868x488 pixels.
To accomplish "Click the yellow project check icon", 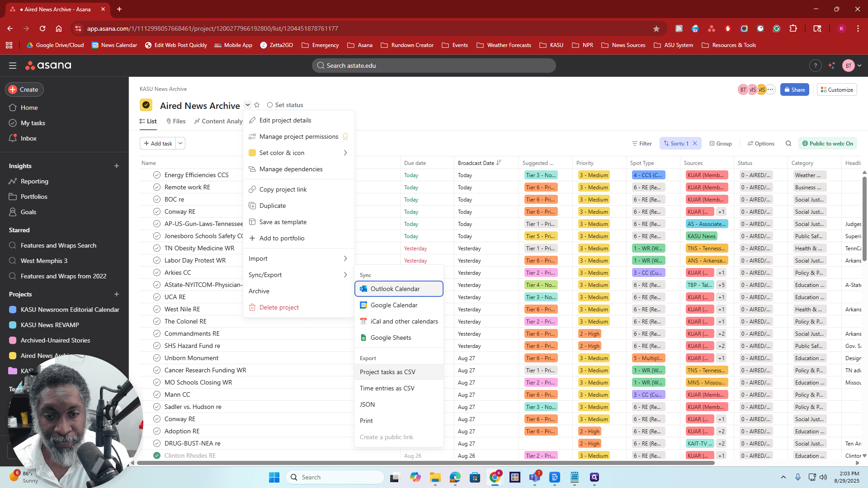I will pos(146,105).
